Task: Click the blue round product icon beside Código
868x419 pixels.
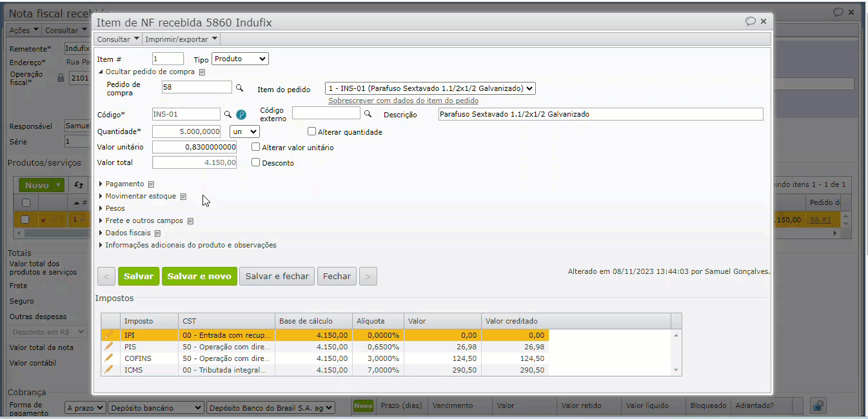Action: pos(241,115)
